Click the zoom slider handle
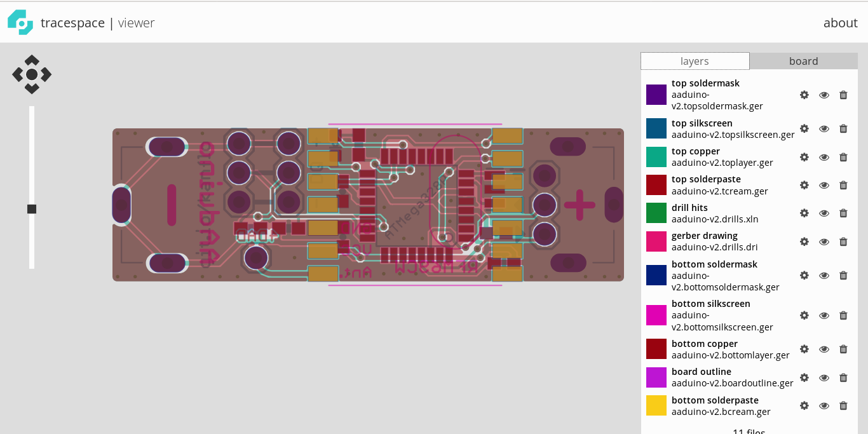The width and height of the screenshot is (868, 434). (32, 209)
